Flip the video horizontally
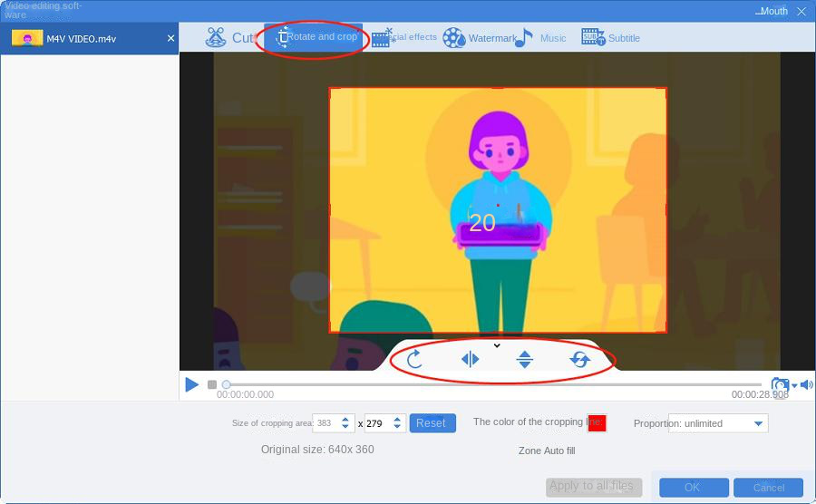This screenshot has width=816, height=504. click(x=470, y=359)
